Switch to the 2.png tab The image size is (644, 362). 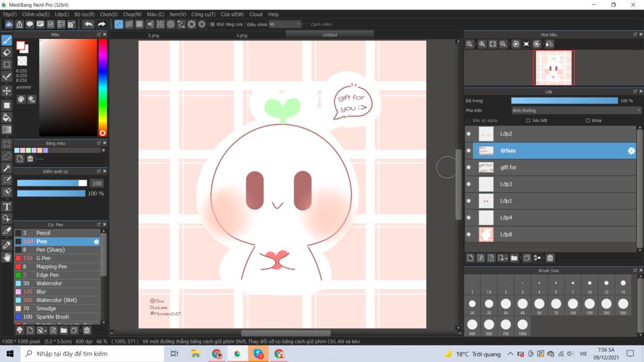pos(153,35)
